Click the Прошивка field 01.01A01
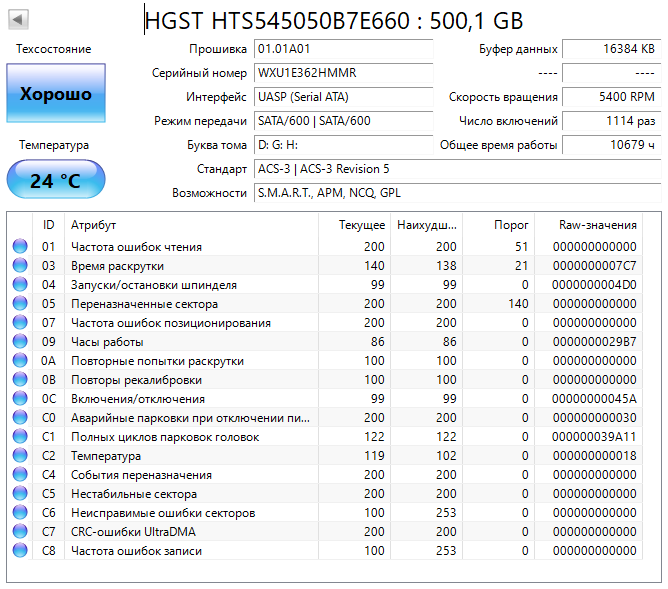This screenshot has width=668, height=589. (x=343, y=49)
